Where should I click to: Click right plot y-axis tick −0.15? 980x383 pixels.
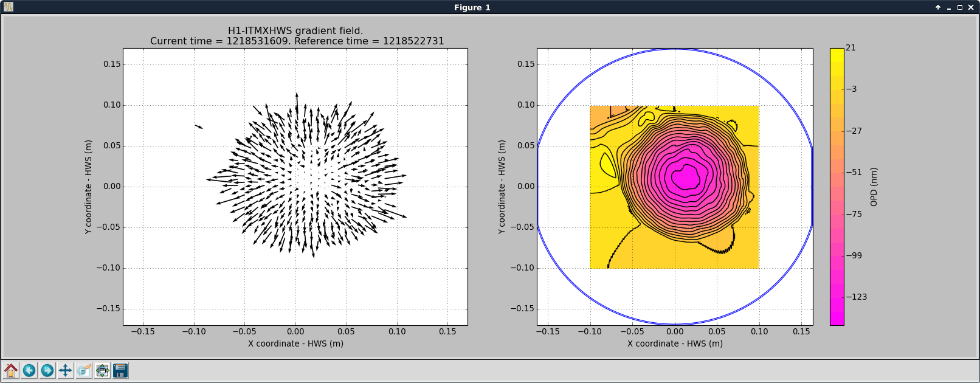pos(522,308)
